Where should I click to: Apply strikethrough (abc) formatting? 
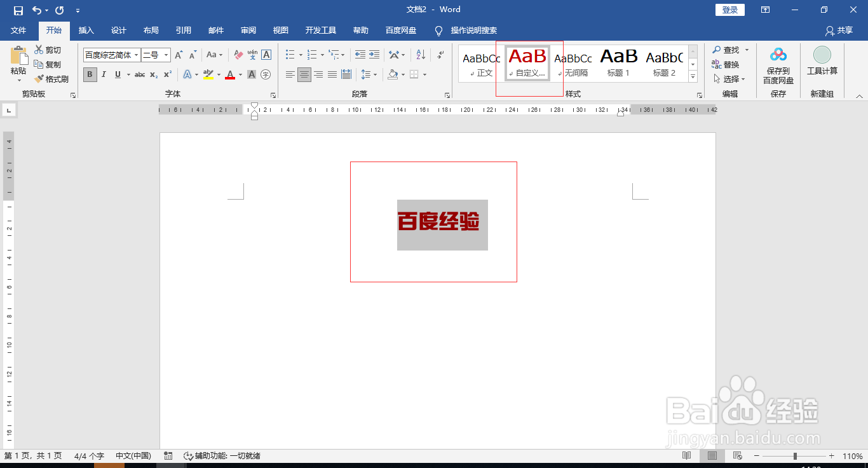(x=140, y=74)
